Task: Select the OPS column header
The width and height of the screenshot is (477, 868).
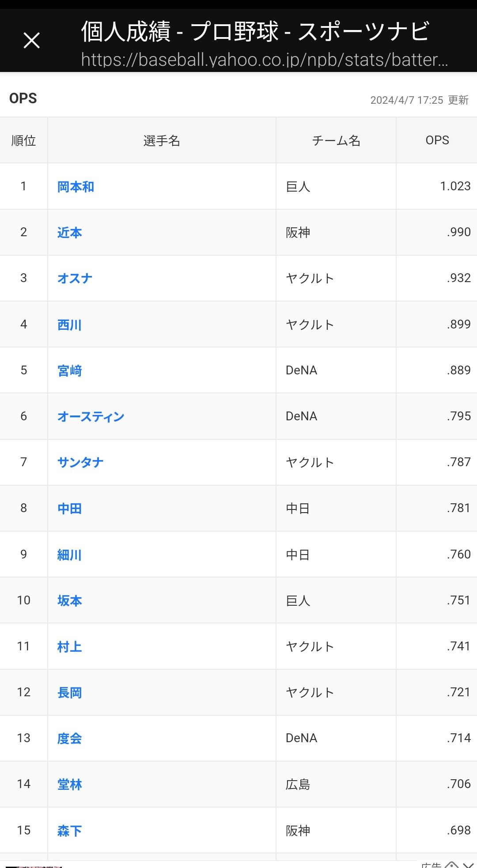Action: pyautogui.click(x=437, y=140)
